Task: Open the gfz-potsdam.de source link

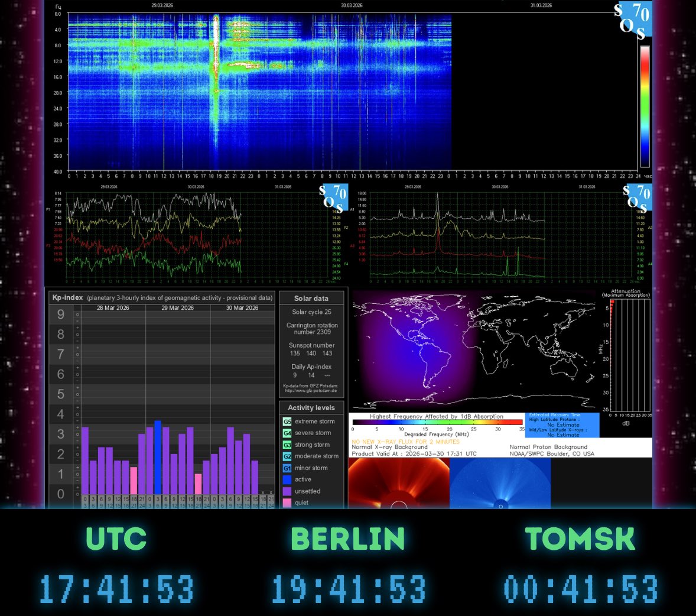Action: (x=311, y=391)
